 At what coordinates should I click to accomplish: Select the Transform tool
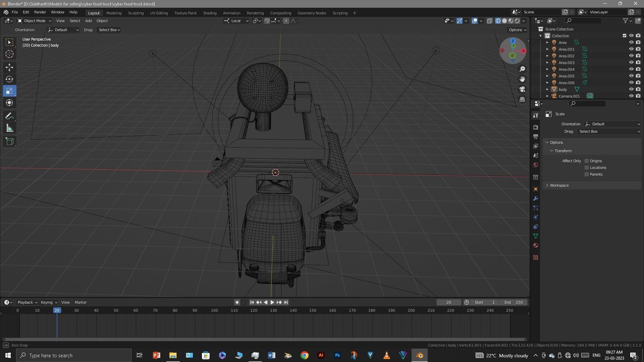(9, 103)
